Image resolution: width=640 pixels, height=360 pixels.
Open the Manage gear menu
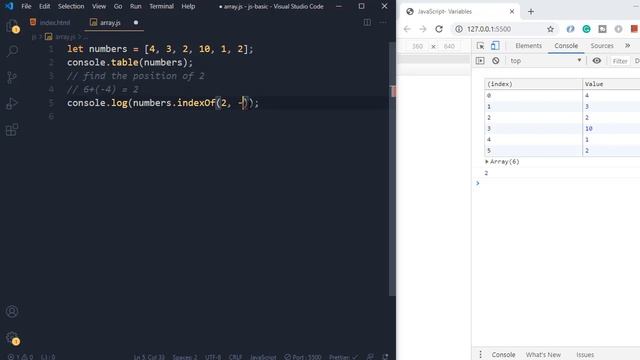point(12,338)
